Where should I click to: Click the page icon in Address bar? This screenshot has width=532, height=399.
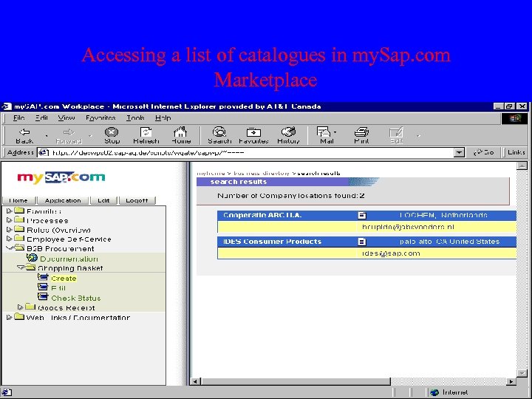tap(44, 153)
